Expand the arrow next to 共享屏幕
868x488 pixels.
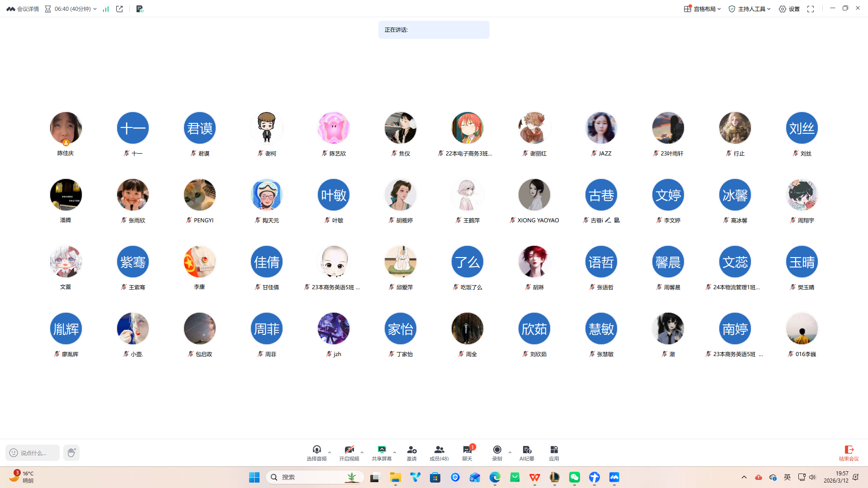395,452
